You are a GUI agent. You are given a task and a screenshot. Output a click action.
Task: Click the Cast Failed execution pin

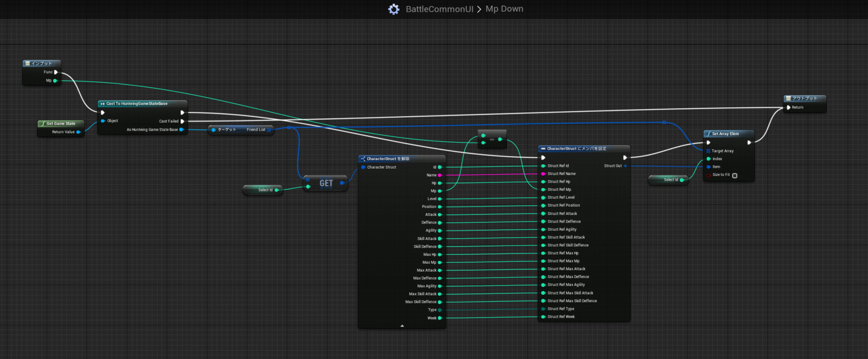pyautogui.click(x=182, y=121)
